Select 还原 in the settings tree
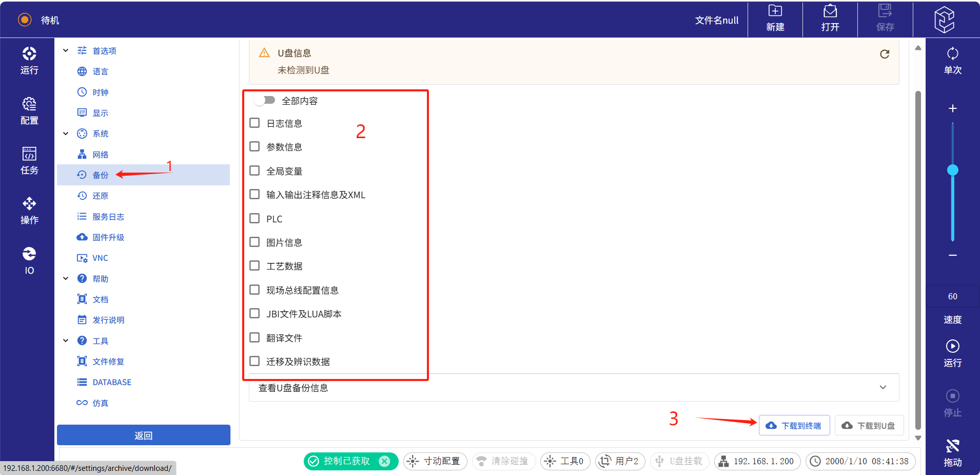This screenshot has height=475, width=980. coord(100,196)
